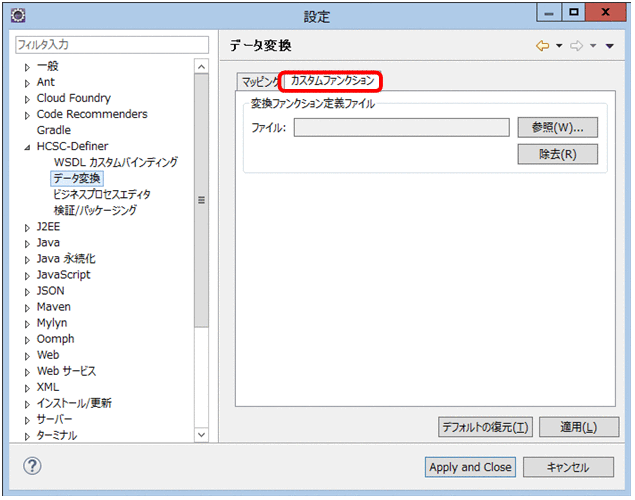Select JavaScript label in tree
This screenshot has width=635, height=500.
(64, 275)
